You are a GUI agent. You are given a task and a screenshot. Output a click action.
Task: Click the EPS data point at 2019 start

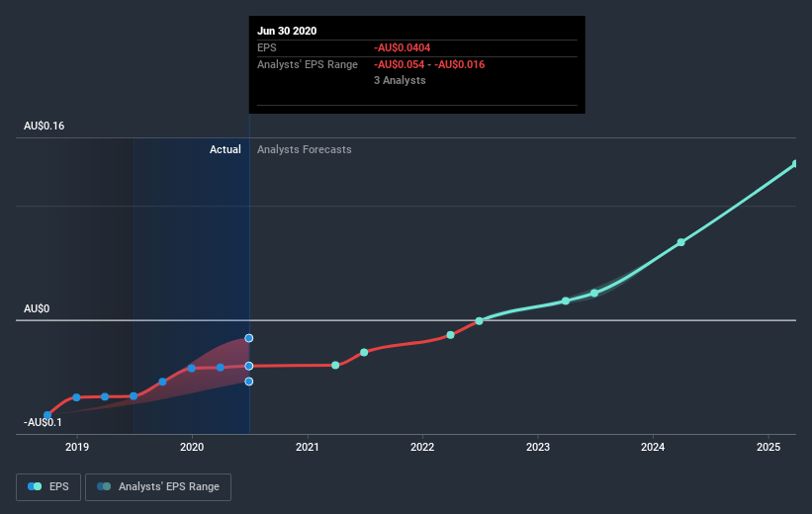pos(76,397)
